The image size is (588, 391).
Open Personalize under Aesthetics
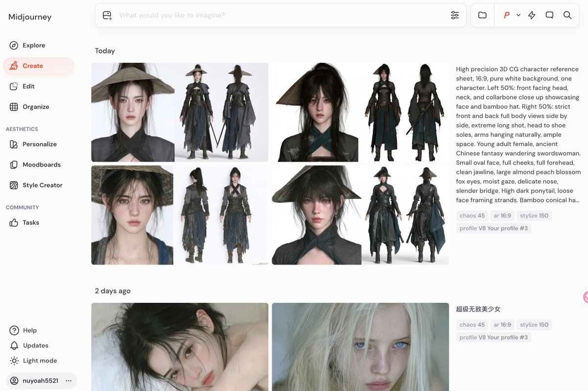[x=39, y=144]
